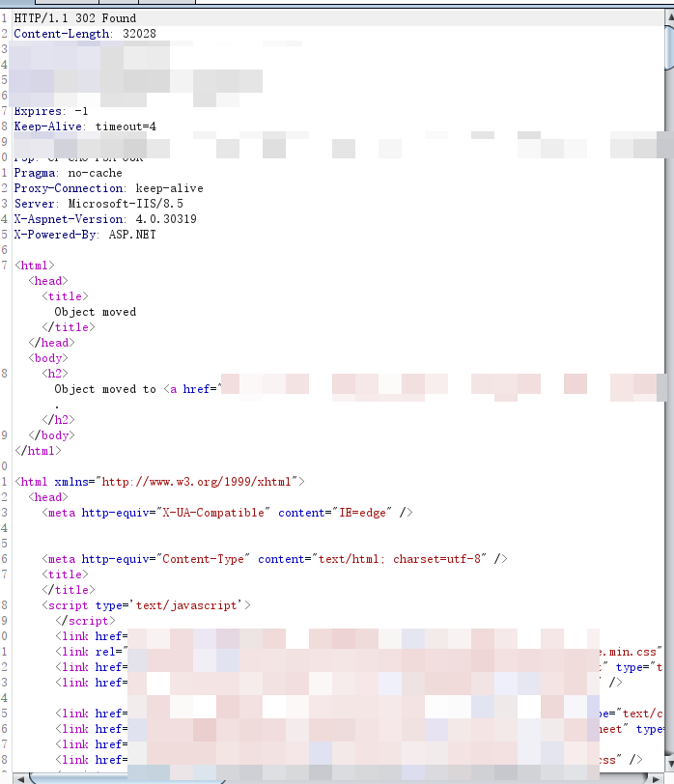Click the 'Content-Type' meta attribute value
The height and width of the screenshot is (784, 674).
click(x=203, y=559)
